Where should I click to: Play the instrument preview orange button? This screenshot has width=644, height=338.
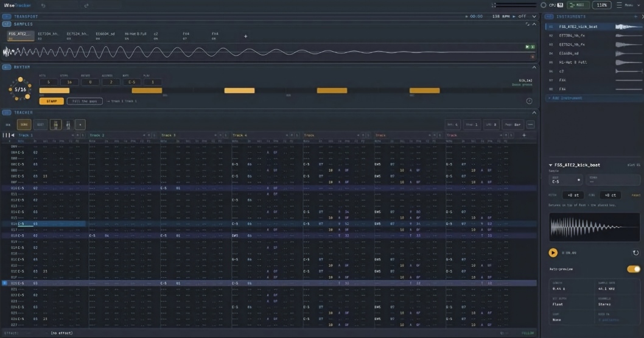[553, 253]
